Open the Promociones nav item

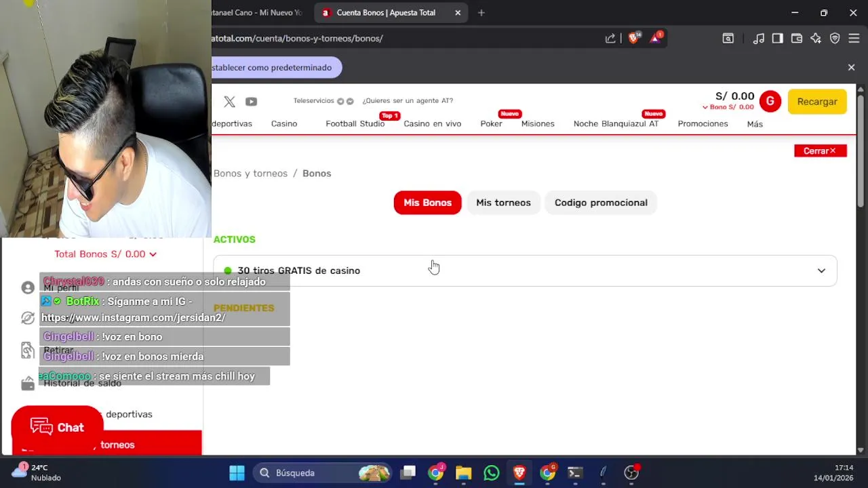pos(703,124)
